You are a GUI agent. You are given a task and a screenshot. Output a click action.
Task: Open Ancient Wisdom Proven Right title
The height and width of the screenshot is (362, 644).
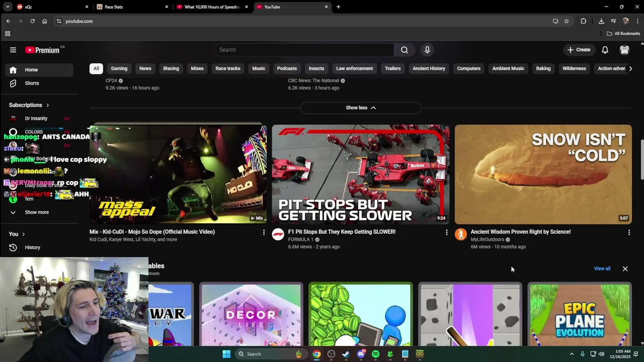pos(520,232)
